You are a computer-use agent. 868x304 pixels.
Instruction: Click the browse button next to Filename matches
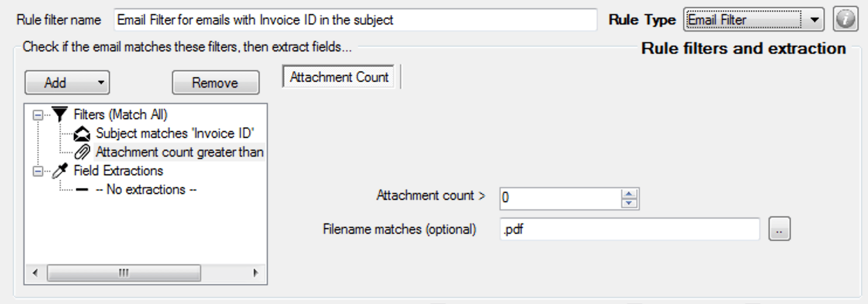(x=779, y=230)
